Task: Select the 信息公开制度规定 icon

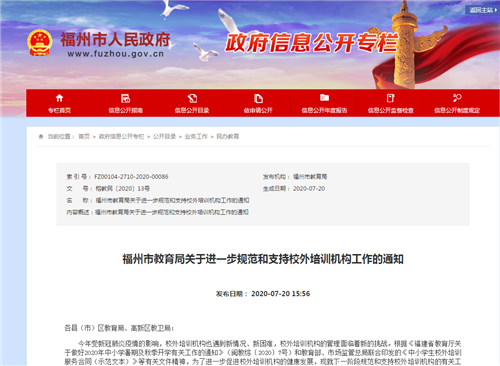Action: coord(457,98)
